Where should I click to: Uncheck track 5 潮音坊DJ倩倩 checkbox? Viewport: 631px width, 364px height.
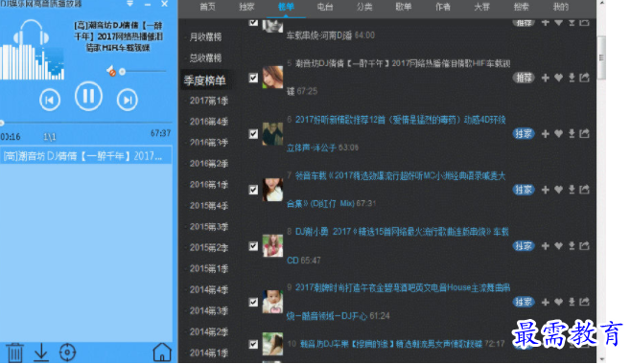click(x=253, y=78)
